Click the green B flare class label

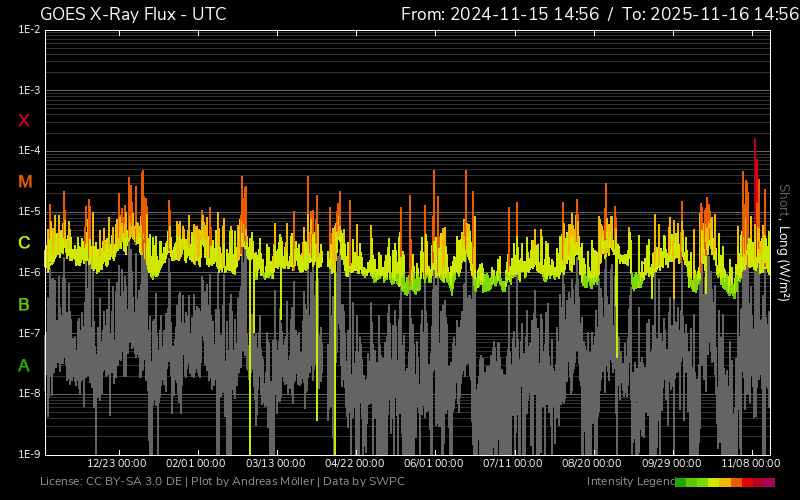pos(24,304)
